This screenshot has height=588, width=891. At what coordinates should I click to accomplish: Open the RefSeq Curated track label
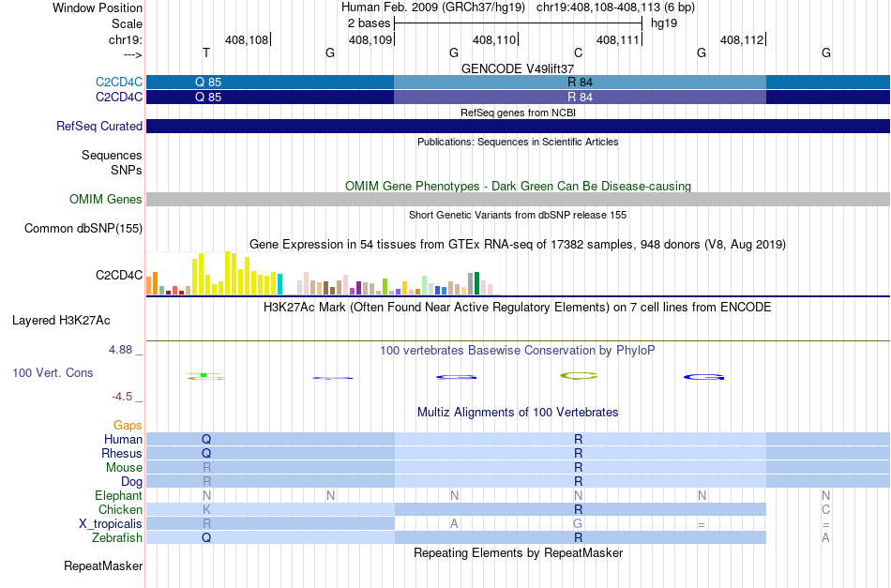98,126
